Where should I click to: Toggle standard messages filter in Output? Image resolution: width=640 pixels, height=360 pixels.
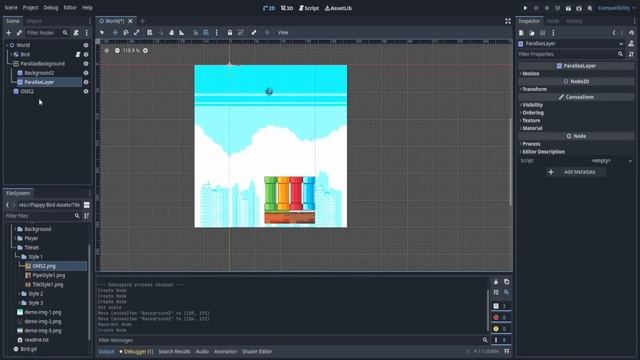click(500, 306)
